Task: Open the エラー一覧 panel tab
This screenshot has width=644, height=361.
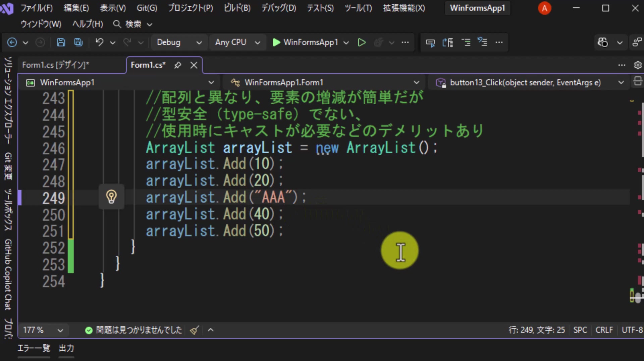Action: click(x=34, y=348)
